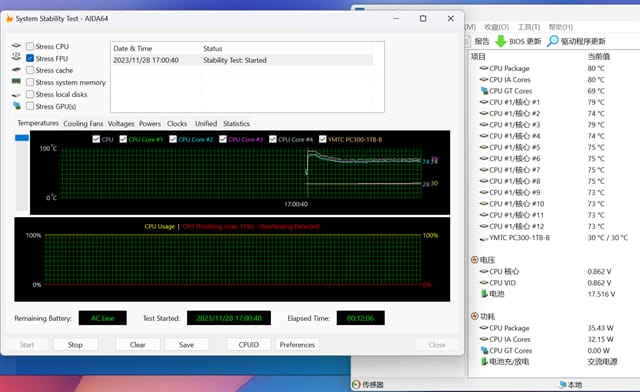Enable the Stress GPU(s) checkbox
Image resolution: width=640 pixels, height=392 pixels.
pos(30,106)
